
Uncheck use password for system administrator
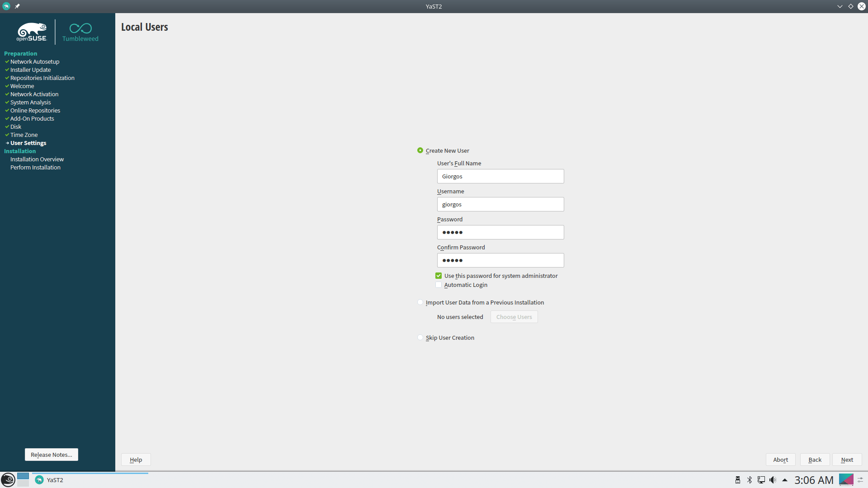(439, 276)
